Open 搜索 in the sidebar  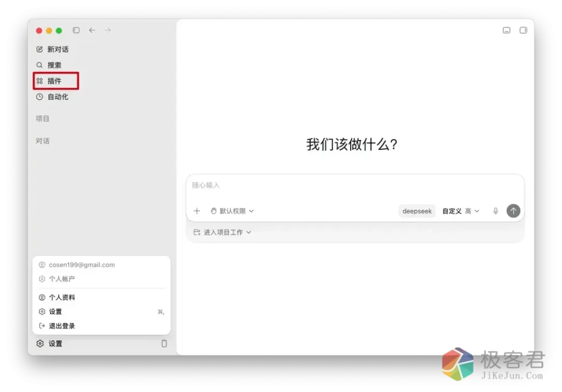click(49, 65)
